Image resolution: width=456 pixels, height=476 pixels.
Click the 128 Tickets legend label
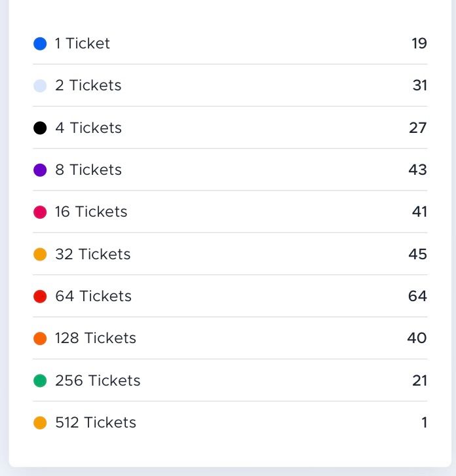point(96,339)
